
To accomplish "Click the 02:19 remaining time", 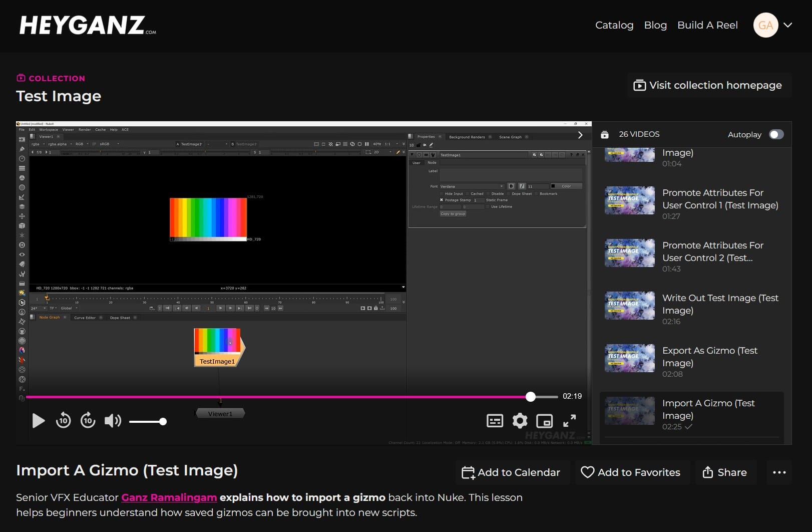I will pyautogui.click(x=572, y=396).
